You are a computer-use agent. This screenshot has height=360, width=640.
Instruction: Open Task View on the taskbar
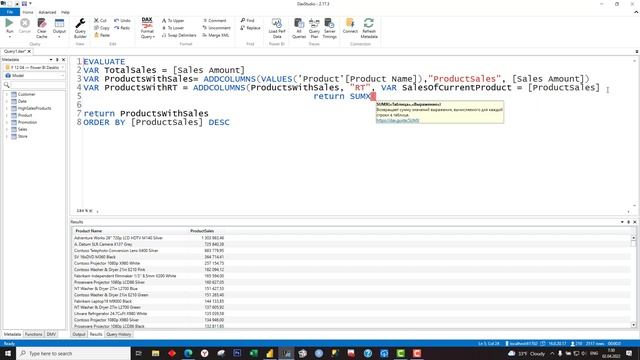pos(138,353)
